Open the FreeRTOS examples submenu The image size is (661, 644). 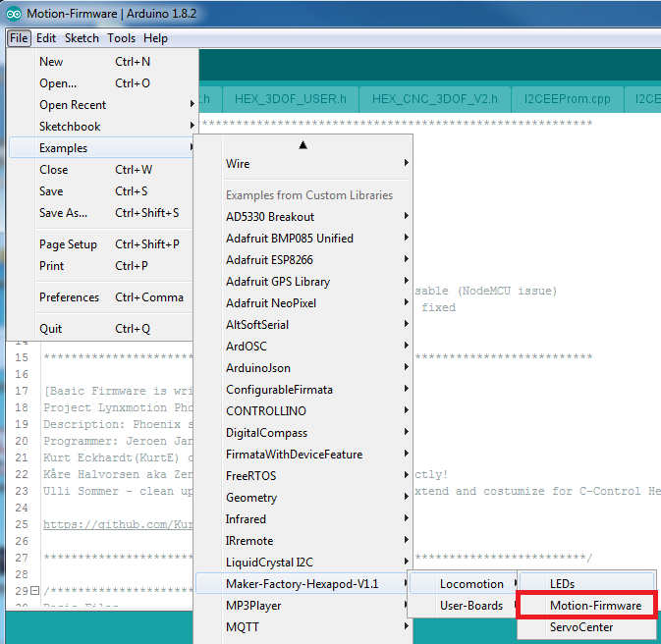(303, 476)
